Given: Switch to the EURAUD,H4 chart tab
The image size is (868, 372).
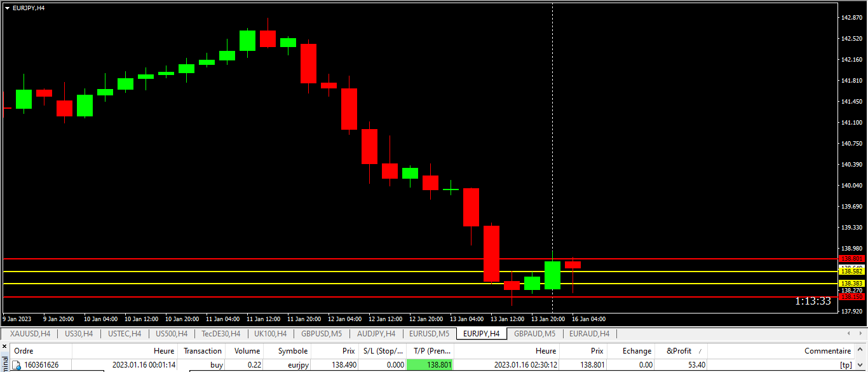Looking at the screenshot, I should pyautogui.click(x=589, y=334).
